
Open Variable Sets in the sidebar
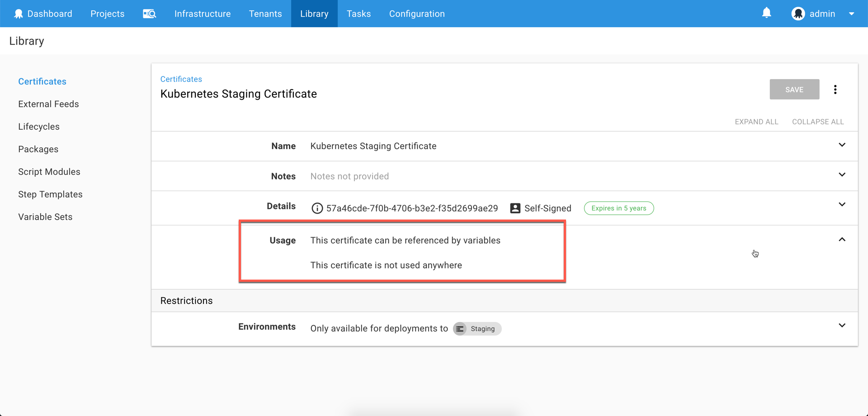coord(45,217)
